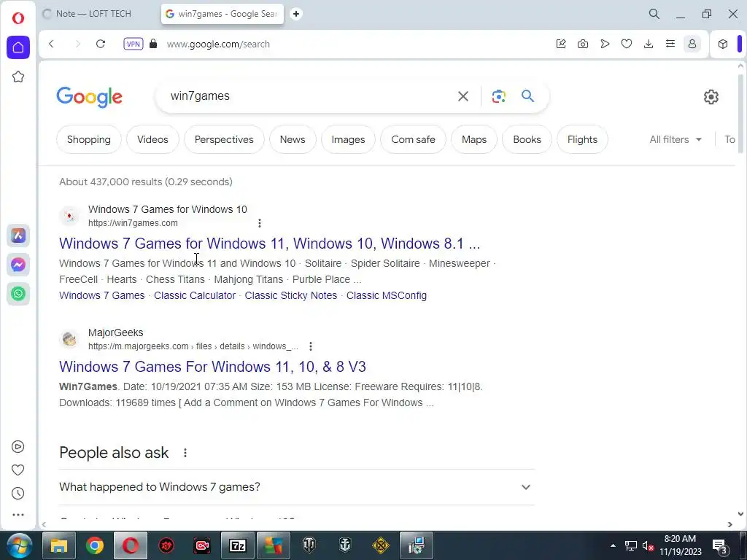This screenshot has height=560, width=747.
Task: Open the extensions cube icon
Action: pos(723,44)
